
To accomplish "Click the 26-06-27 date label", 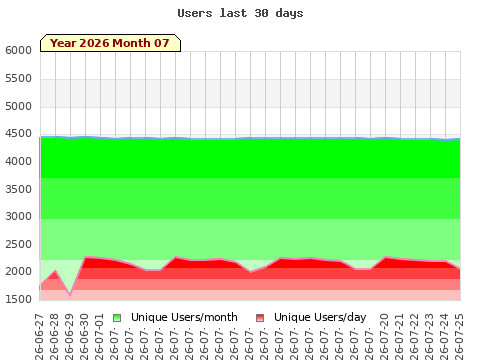I will [39, 337].
